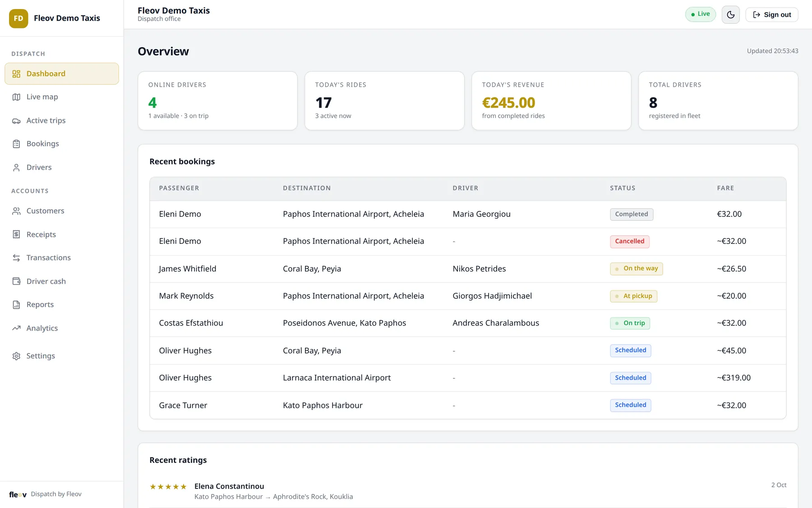Open the Live map page

[62, 97]
